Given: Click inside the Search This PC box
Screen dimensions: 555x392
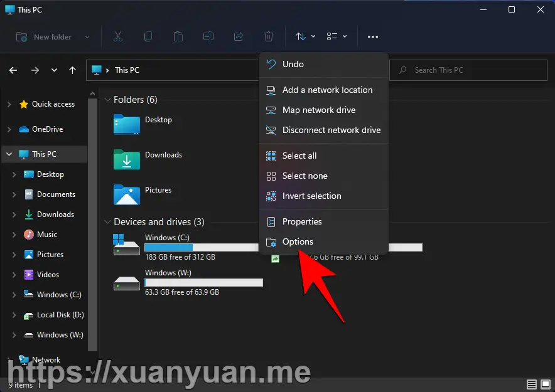Looking at the screenshot, I should 468,70.
